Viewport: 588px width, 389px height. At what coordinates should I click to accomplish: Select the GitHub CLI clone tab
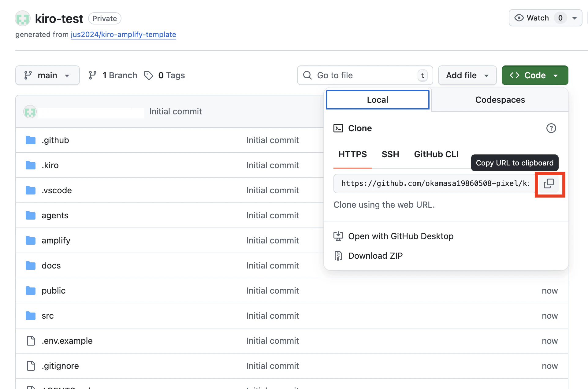coord(436,154)
